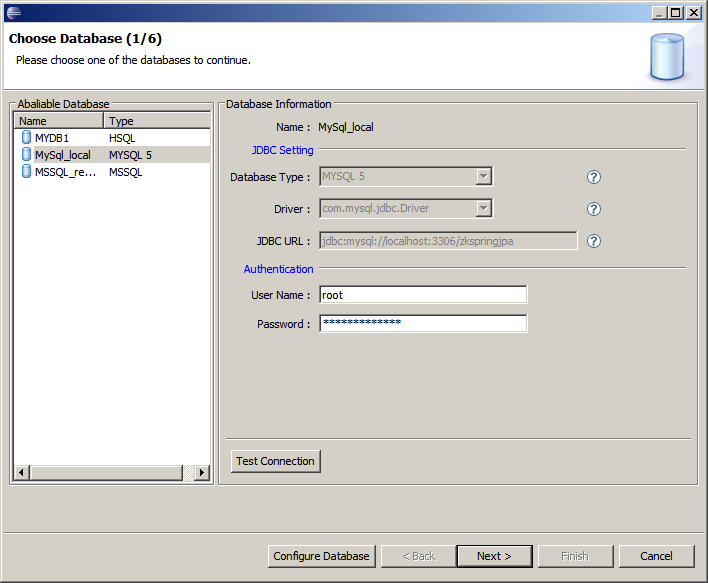Click the MYDB1 database cylinder icon

pos(26,137)
